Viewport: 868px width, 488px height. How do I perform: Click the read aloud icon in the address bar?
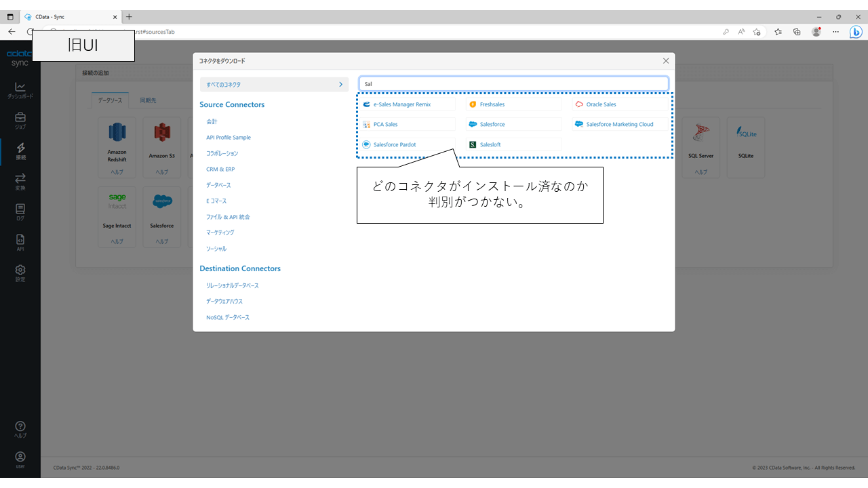[741, 32]
